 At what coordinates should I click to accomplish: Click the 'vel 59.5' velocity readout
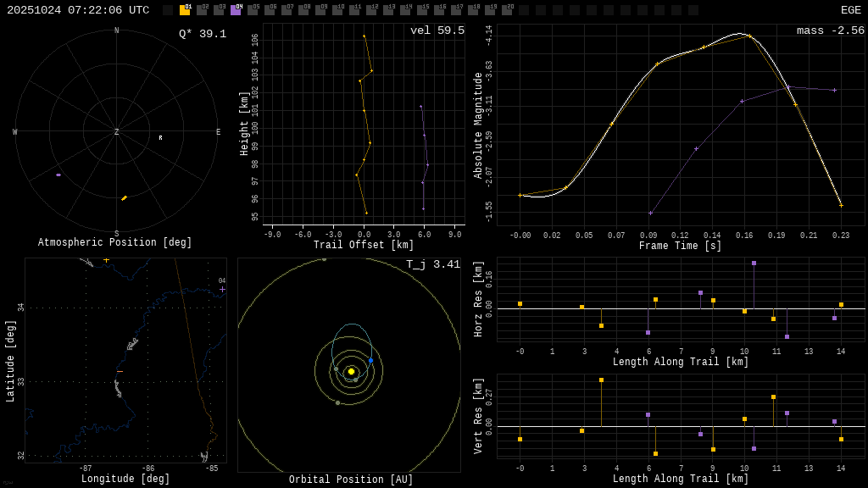pos(437,30)
